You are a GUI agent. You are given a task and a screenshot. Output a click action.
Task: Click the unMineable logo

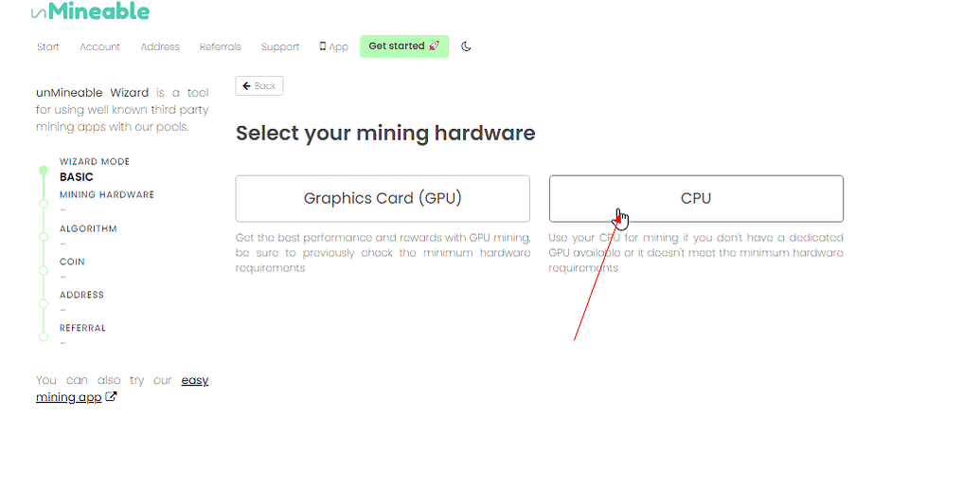pyautogui.click(x=90, y=12)
